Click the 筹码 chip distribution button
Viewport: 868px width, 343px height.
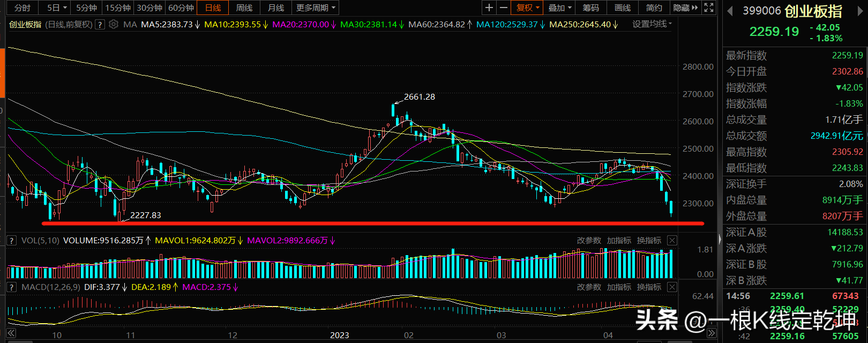pos(591,8)
